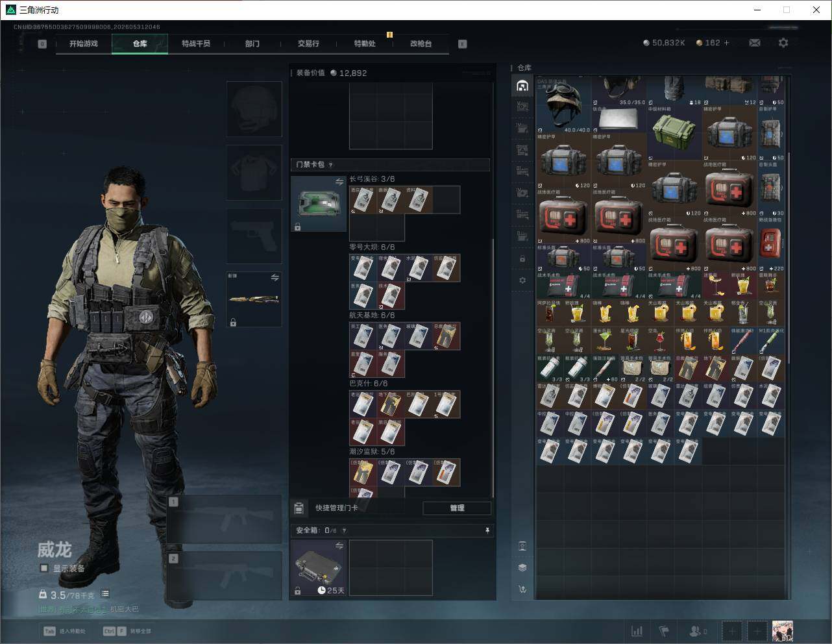The height and width of the screenshot is (644, 832).
Task: Click the plus icon beside 162 currency
Action: coord(726,43)
